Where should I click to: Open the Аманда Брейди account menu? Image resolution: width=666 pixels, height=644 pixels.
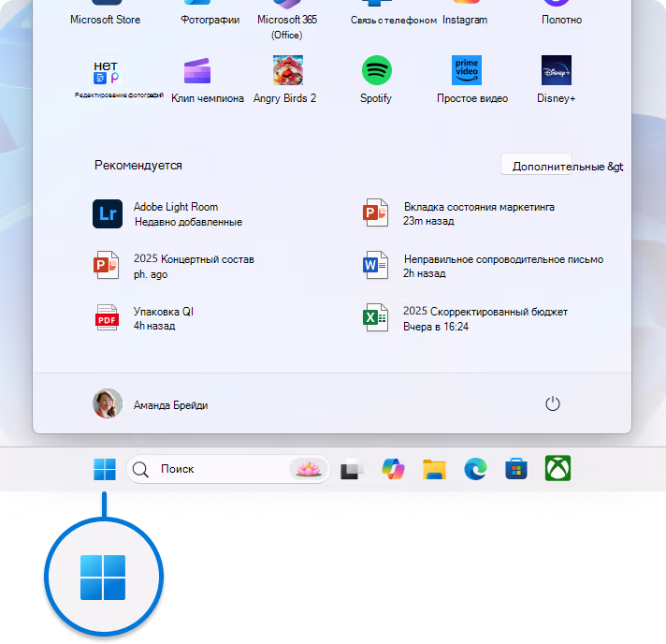tap(151, 403)
